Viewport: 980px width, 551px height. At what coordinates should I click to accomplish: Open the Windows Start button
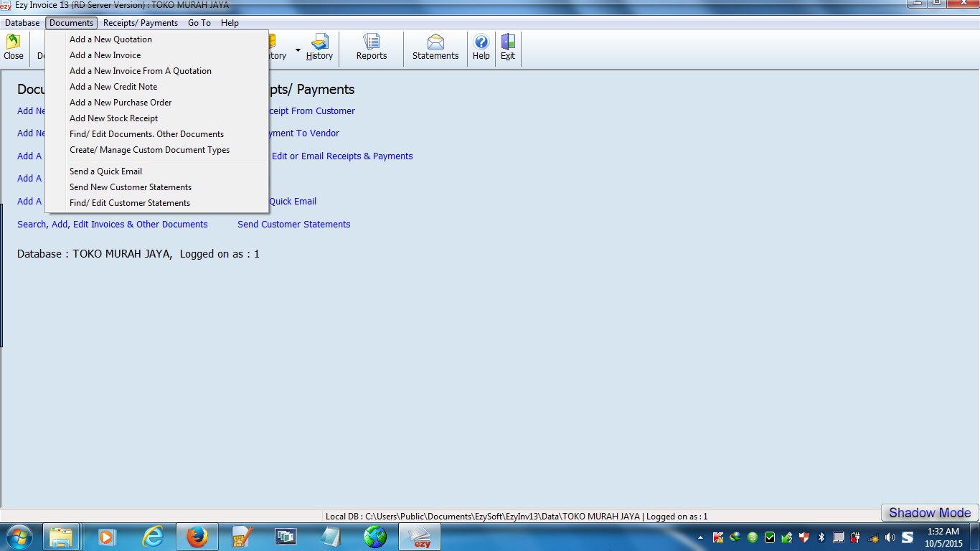point(19,537)
